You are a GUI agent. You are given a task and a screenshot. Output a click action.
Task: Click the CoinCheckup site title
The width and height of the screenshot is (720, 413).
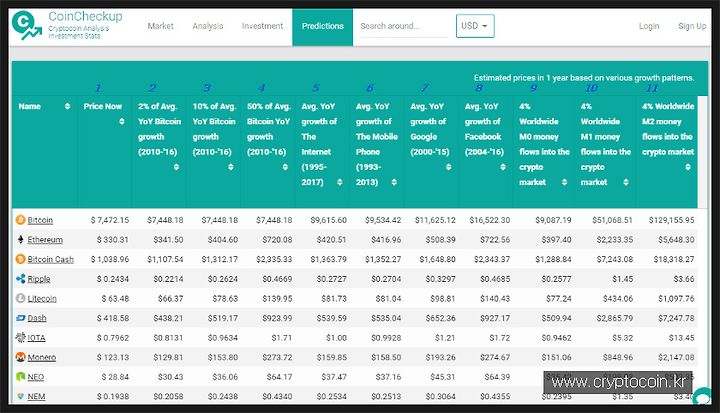click(85, 17)
